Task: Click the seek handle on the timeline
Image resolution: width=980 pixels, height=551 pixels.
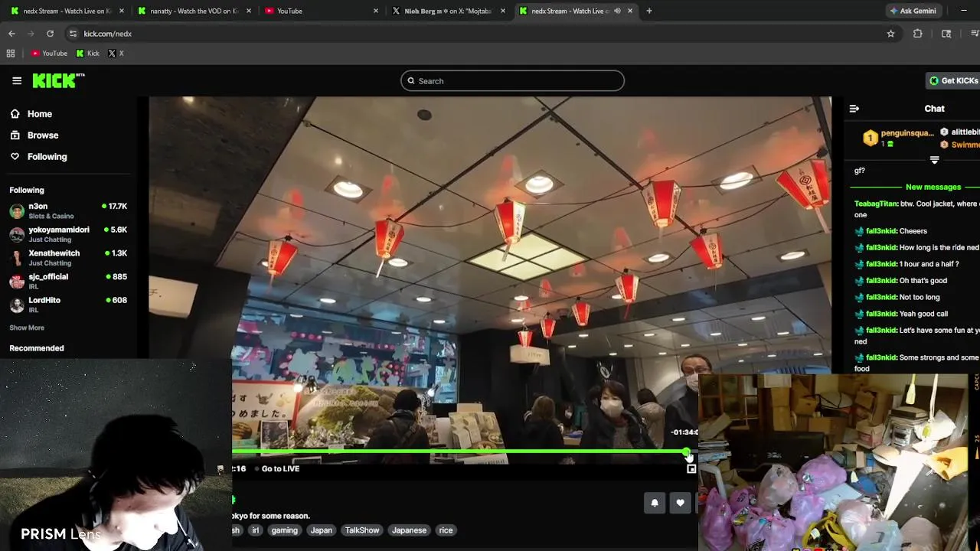Action: click(x=686, y=452)
